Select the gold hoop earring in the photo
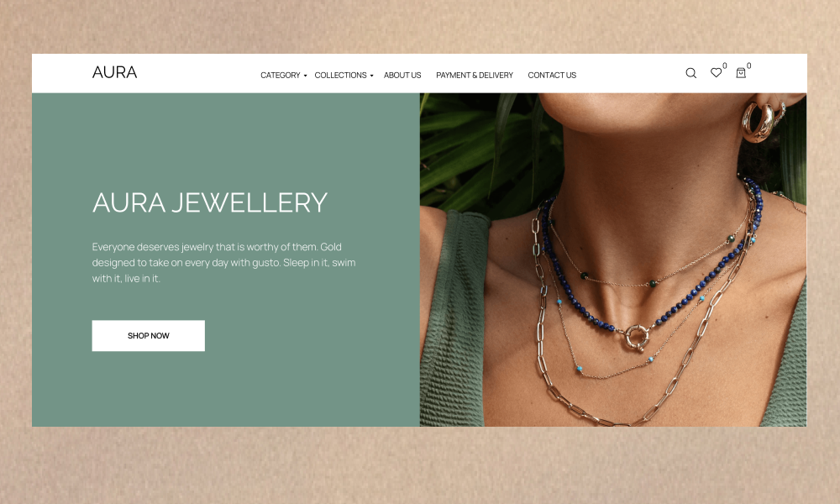The image size is (840, 504). pos(758,123)
